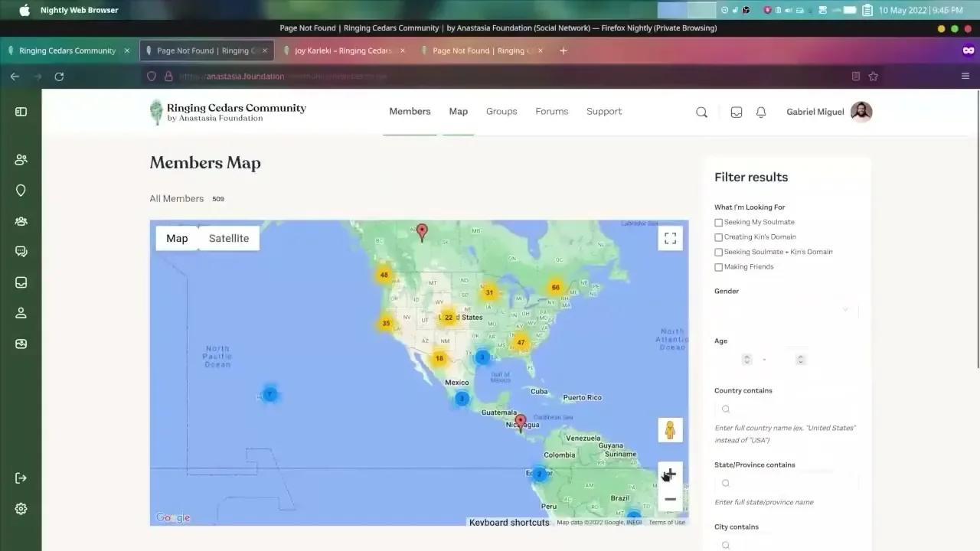Click the search magnifier in site header
The height and width of the screenshot is (551, 980).
(x=701, y=112)
